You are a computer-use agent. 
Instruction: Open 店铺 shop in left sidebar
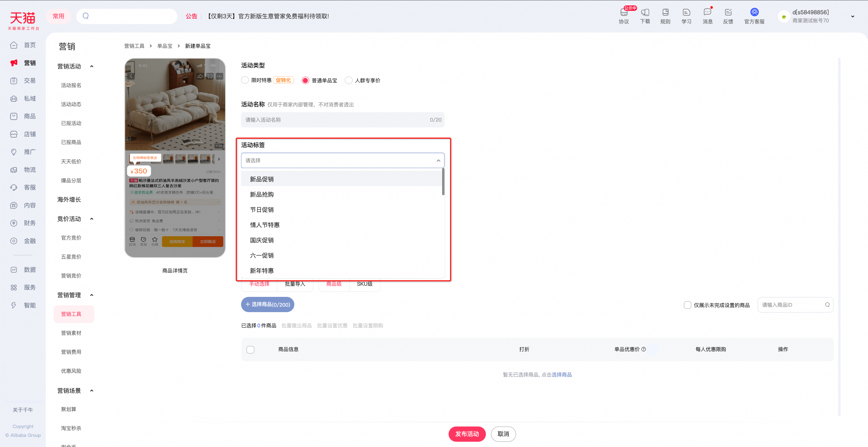pos(23,134)
